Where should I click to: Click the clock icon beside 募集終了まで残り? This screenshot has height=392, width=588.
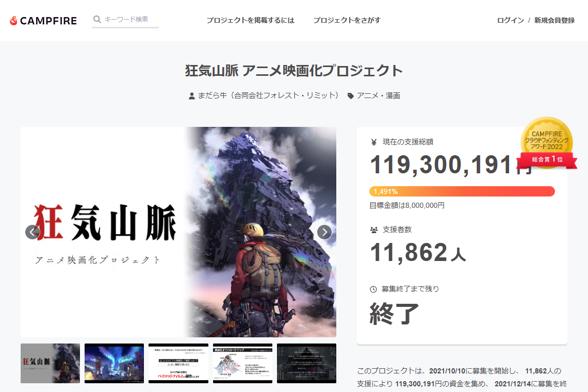[x=373, y=289]
